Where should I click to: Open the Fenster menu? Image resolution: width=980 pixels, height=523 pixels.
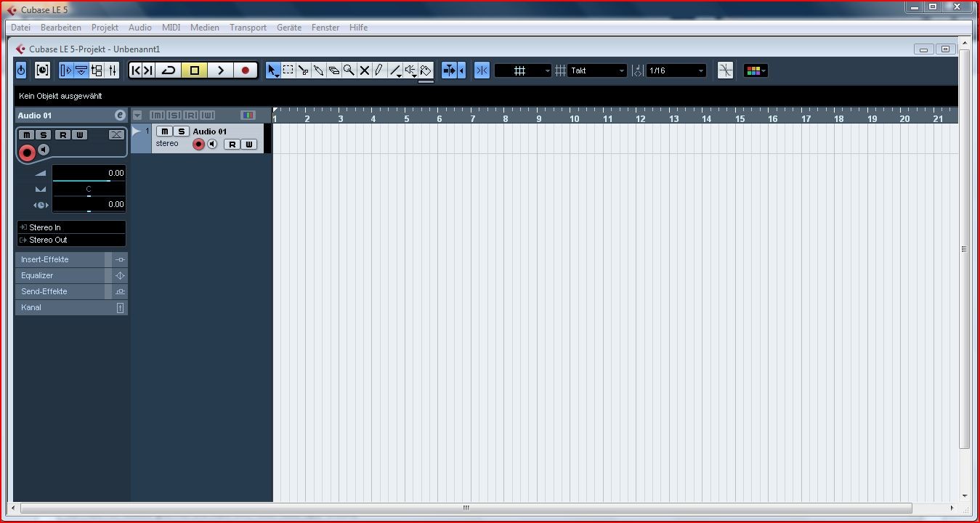coord(325,28)
